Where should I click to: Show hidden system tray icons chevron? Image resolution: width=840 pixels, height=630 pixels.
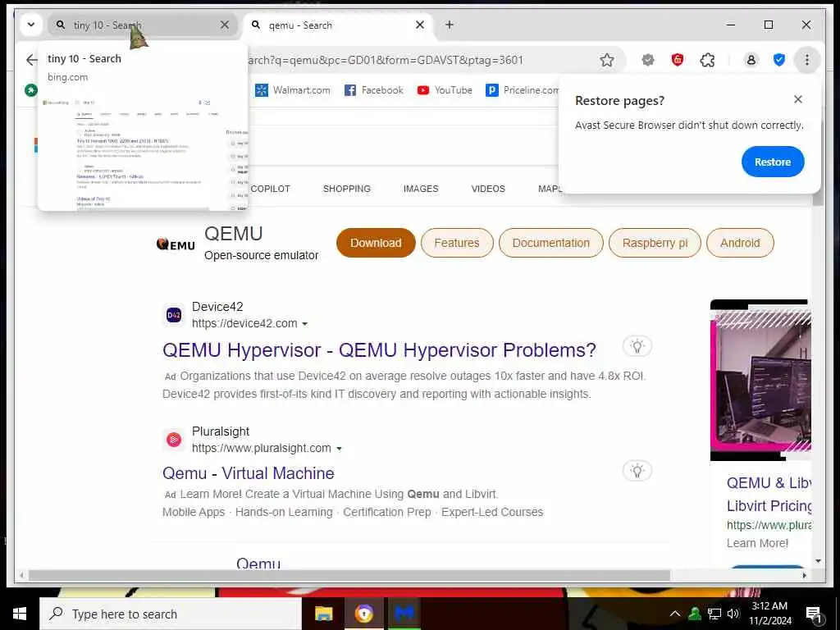point(675,614)
